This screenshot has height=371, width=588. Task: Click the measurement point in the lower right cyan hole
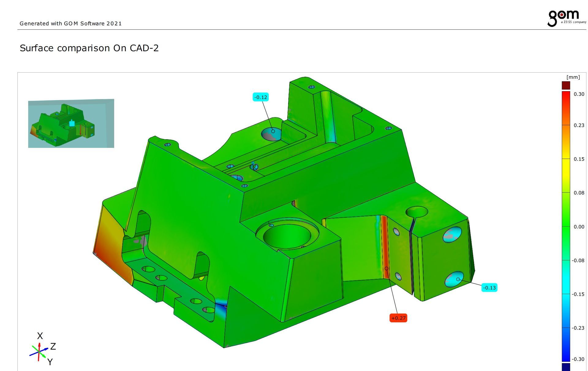tap(458, 279)
